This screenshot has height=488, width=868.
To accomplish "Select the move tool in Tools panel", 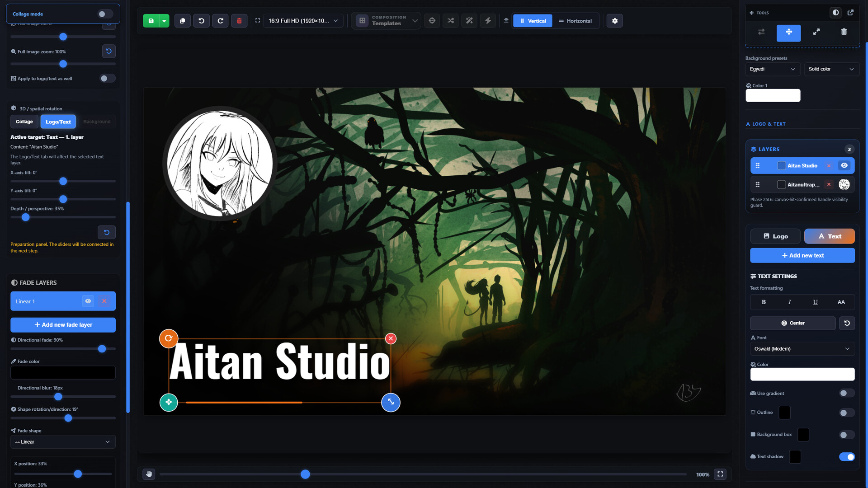I will coord(789,32).
